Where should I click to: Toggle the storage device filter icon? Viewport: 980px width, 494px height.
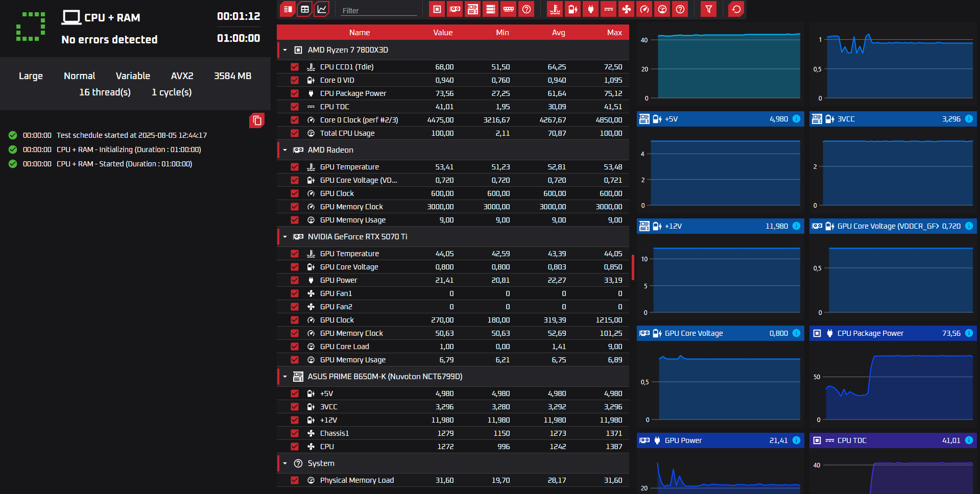point(491,9)
